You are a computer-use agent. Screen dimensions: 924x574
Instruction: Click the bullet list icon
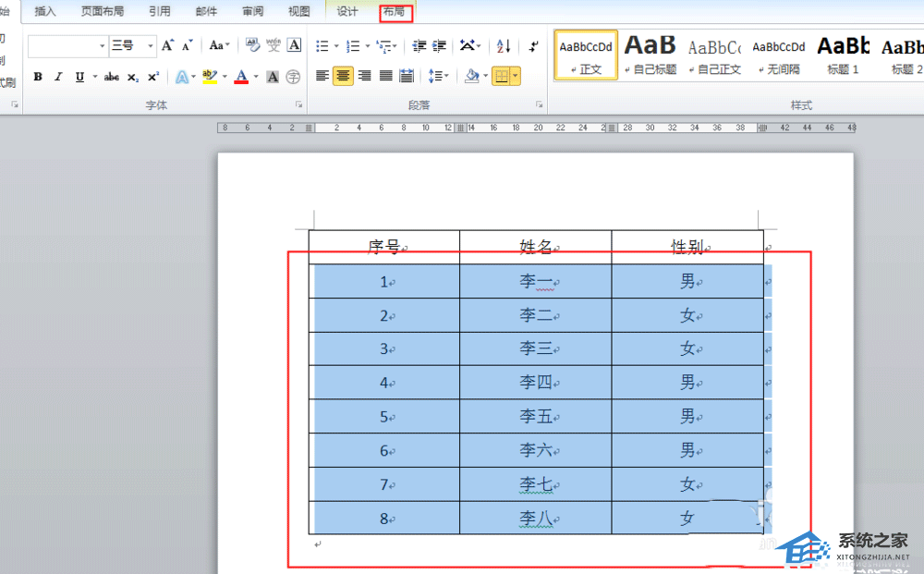coord(322,45)
